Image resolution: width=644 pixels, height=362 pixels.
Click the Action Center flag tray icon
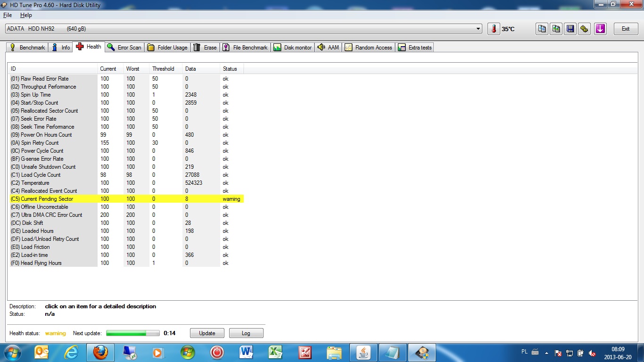point(558,353)
